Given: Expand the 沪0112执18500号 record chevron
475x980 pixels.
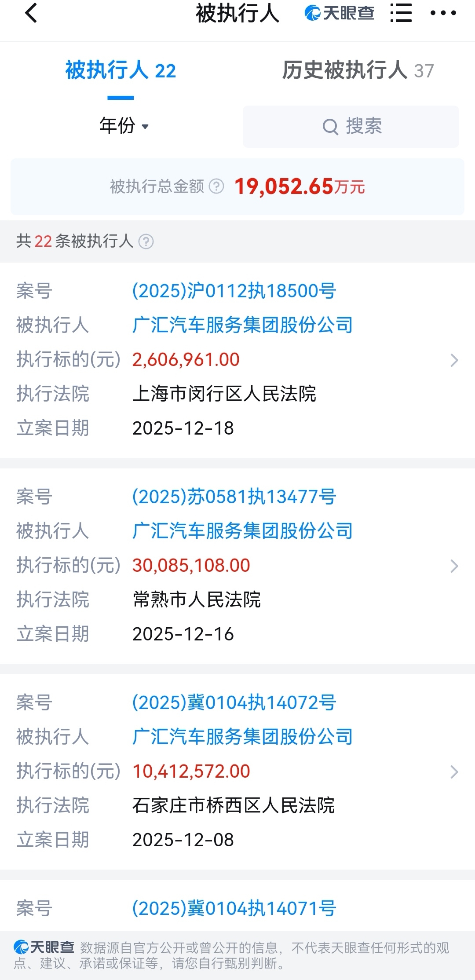Looking at the screenshot, I should [x=454, y=360].
